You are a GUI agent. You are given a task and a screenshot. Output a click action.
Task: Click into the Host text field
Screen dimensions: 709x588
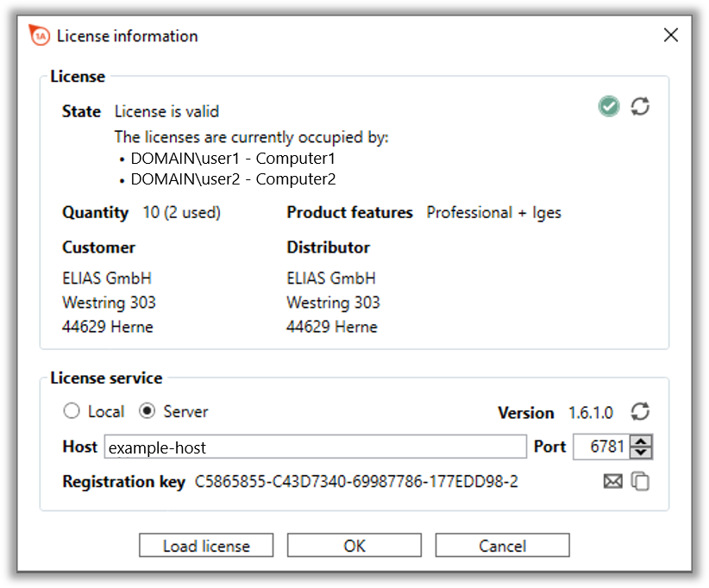315,447
